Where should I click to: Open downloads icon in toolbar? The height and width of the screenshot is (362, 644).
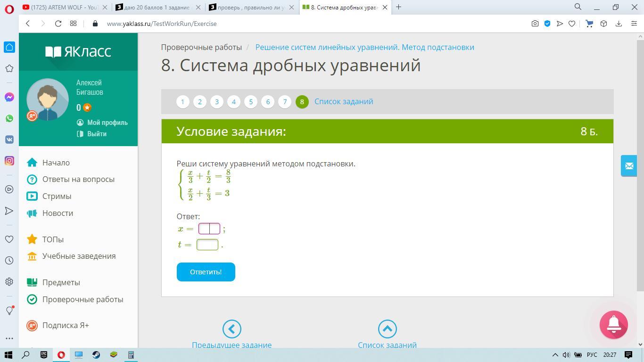click(x=619, y=24)
